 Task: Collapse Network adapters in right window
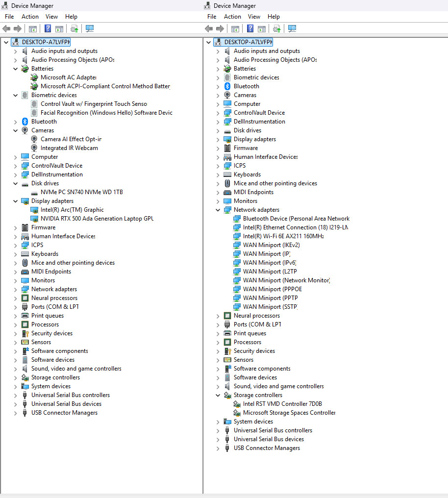click(218, 210)
